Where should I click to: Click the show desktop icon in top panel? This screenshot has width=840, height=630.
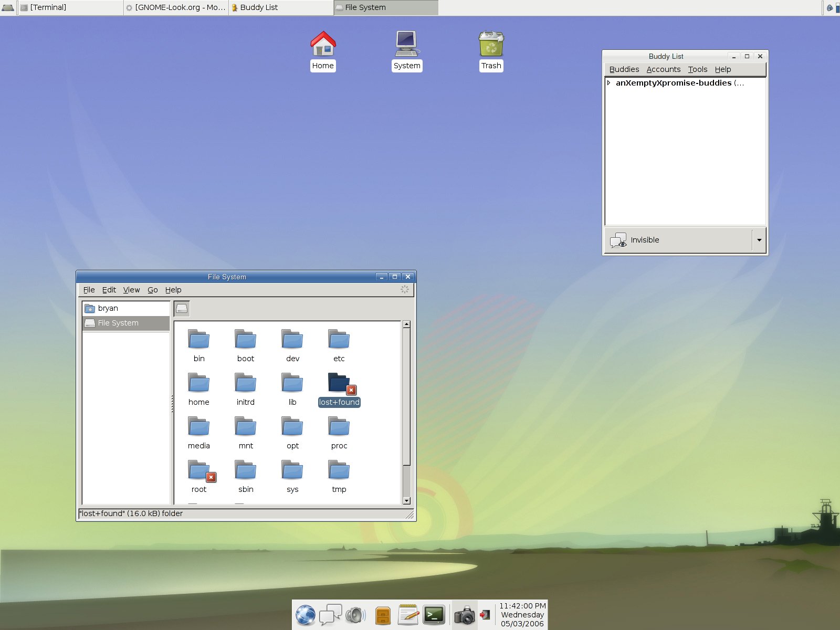coord(8,7)
